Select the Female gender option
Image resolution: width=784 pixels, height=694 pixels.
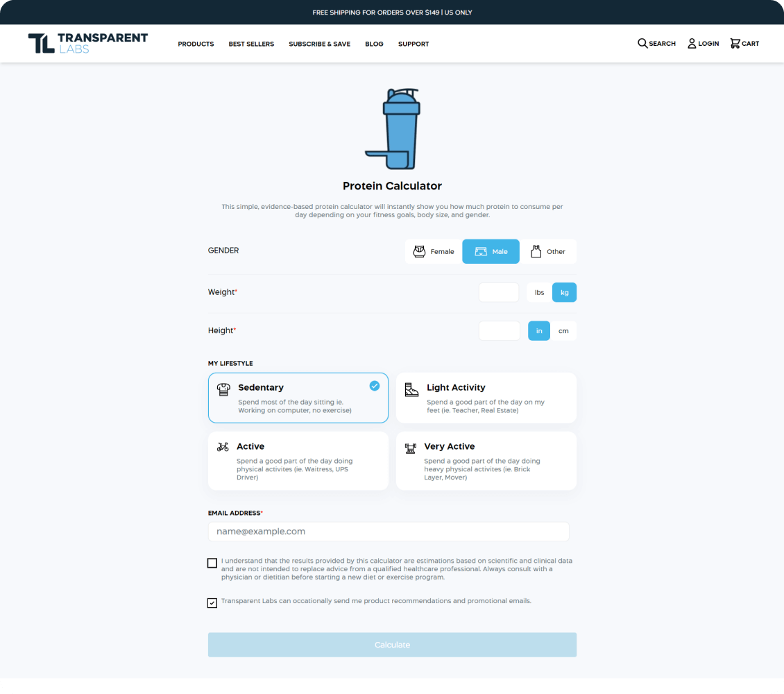tap(434, 252)
